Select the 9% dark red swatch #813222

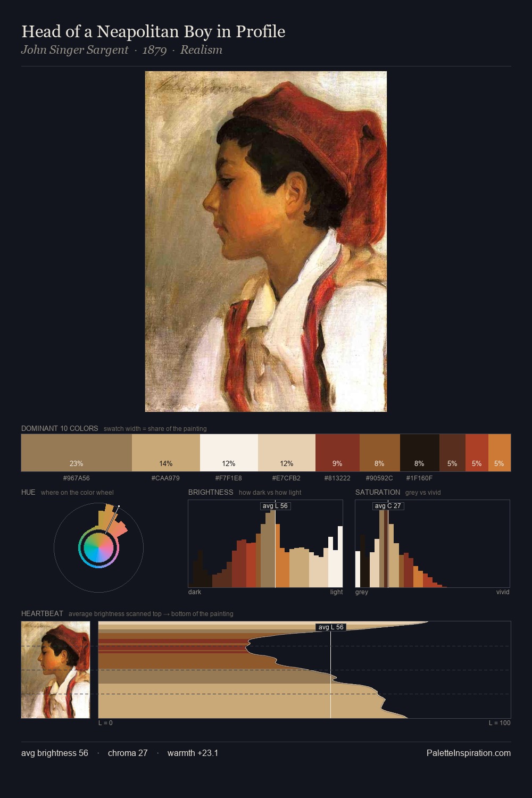[337, 453]
